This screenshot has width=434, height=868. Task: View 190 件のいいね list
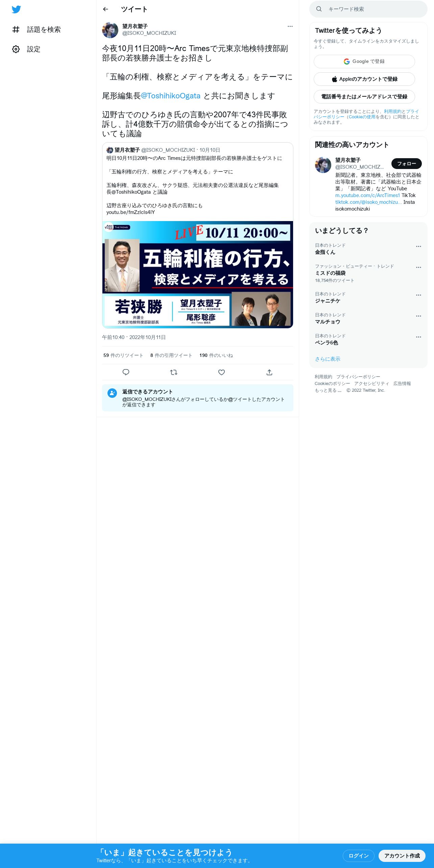(216, 356)
